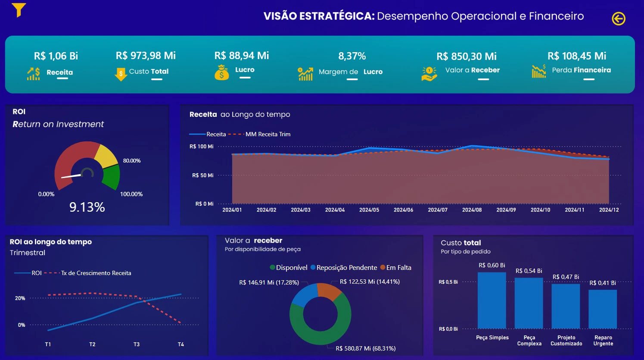Viewport: 644px width, 360px height.
Task: Click the R$ 0,54 Bi bar data label
Action: pos(529,271)
